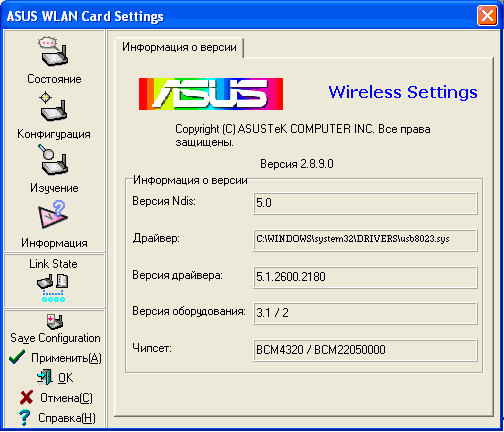Viewport: 504px width, 432px height.
Task: Open the Конфигурация configuration icon
Action: tap(53, 107)
